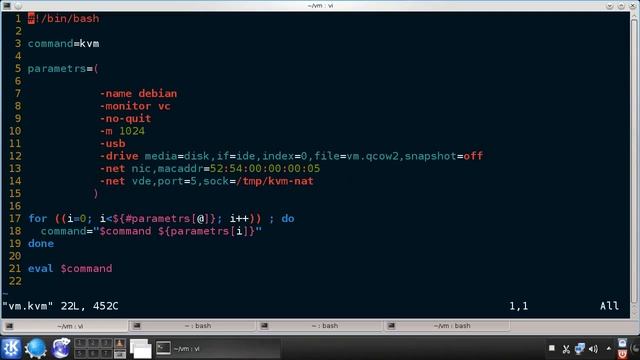Click the '-m 1024' memory line
Viewport: 640px width, 360px height.
(x=122, y=131)
